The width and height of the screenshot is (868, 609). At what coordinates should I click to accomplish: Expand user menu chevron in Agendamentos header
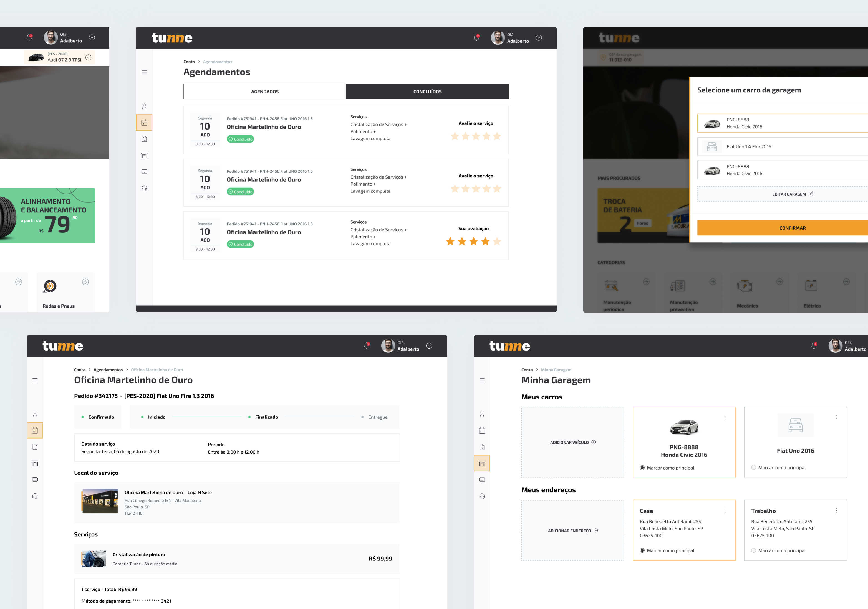coord(539,37)
